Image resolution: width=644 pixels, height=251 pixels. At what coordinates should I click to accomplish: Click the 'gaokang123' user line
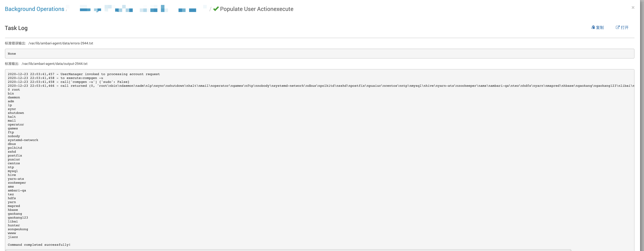(x=18, y=218)
